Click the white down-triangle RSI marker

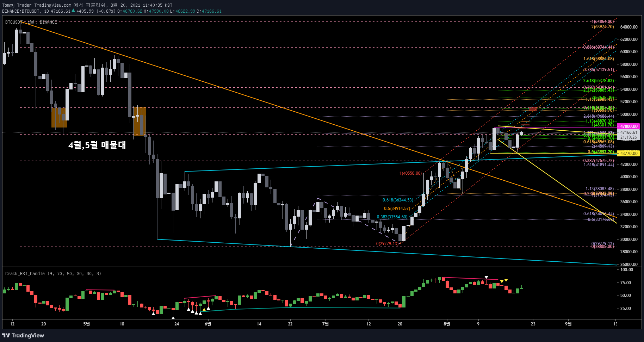click(486, 278)
